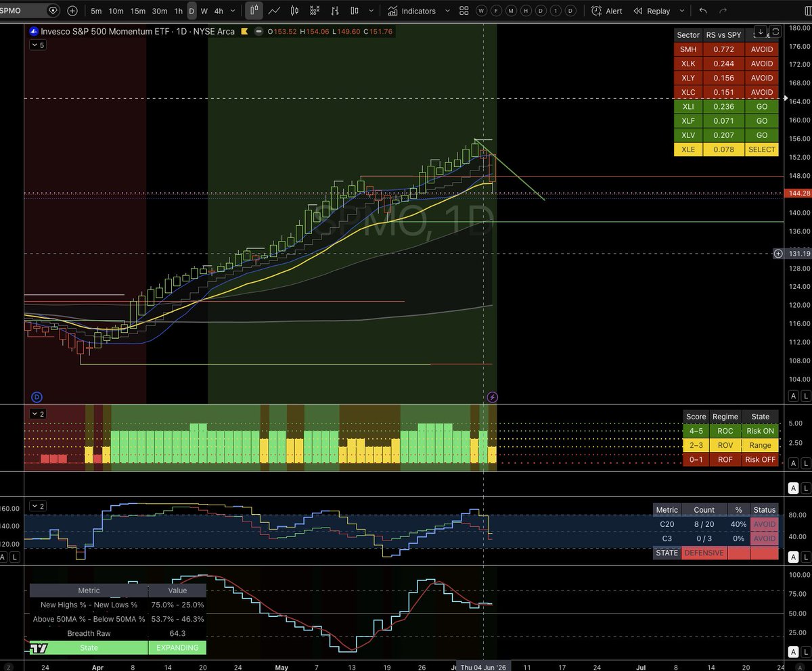Toggle right-axis log scale L on the third pane

coord(805,557)
